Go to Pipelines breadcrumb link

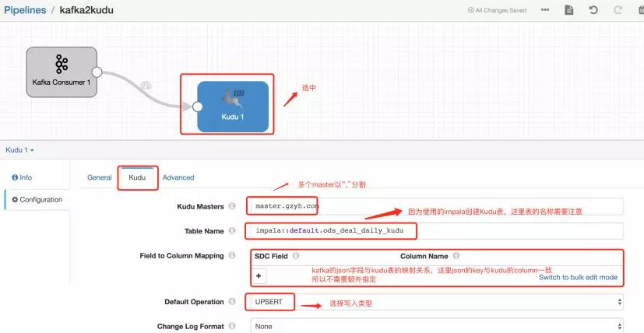tap(25, 10)
